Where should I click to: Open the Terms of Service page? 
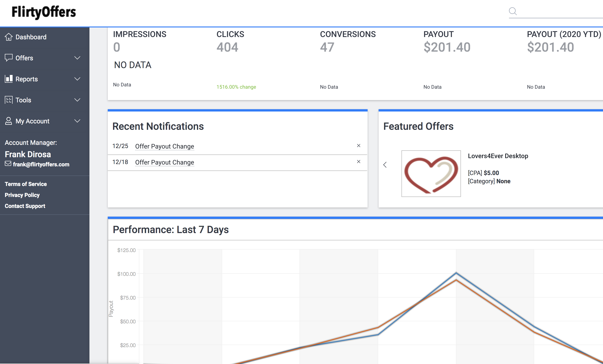[x=26, y=184]
